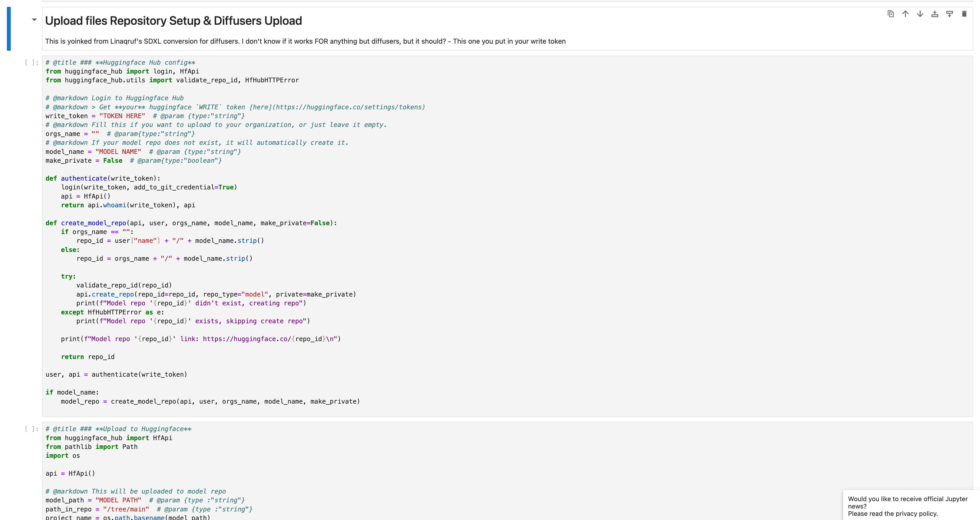
Task: Click the repo_id = orgs_name line
Action: [164, 259]
